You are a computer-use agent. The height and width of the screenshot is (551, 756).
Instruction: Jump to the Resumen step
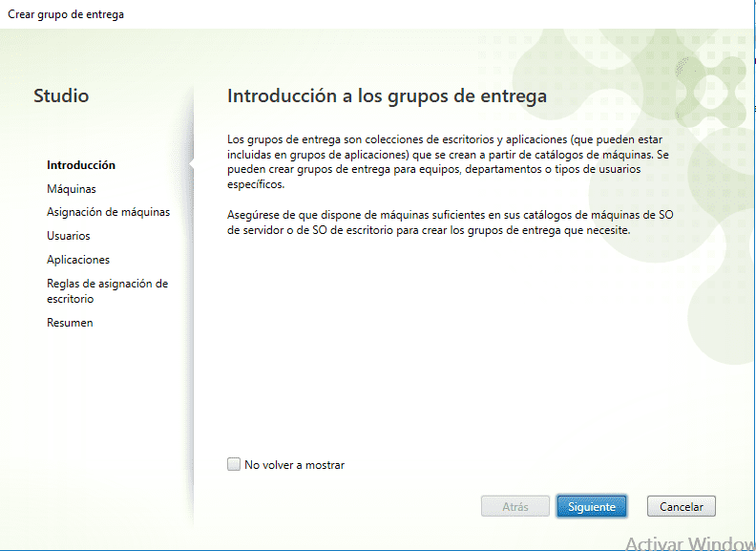tap(70, 323)
